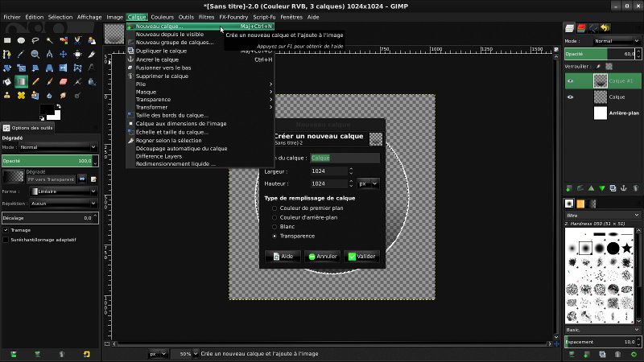Viewport: 644px width, 362px height.
Task: Select the Crop tool
Action: 92,54
